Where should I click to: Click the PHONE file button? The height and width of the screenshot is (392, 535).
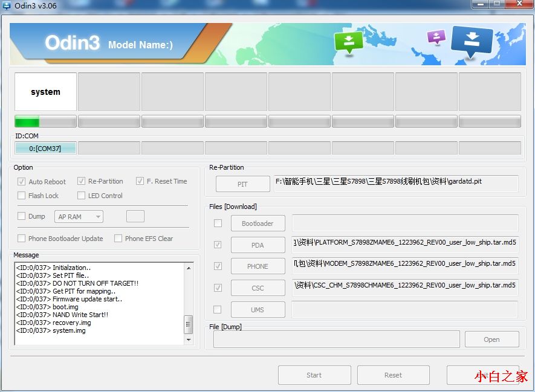(x=258, y=266)
